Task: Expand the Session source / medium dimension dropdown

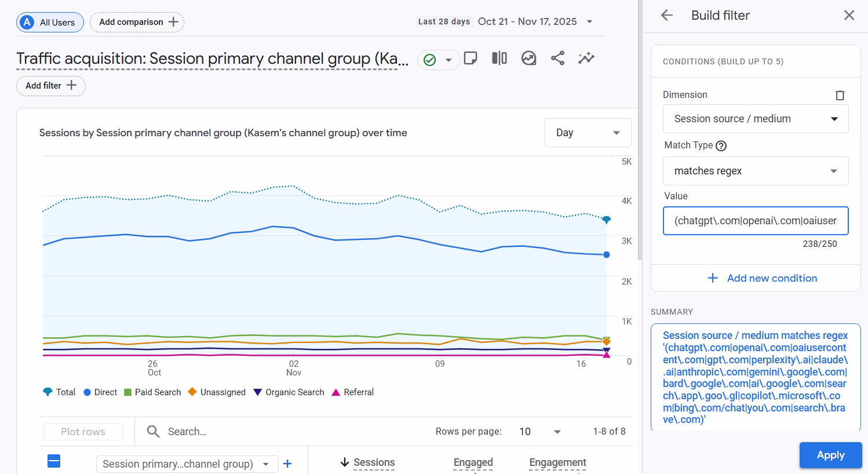Action: pos(756,119)
